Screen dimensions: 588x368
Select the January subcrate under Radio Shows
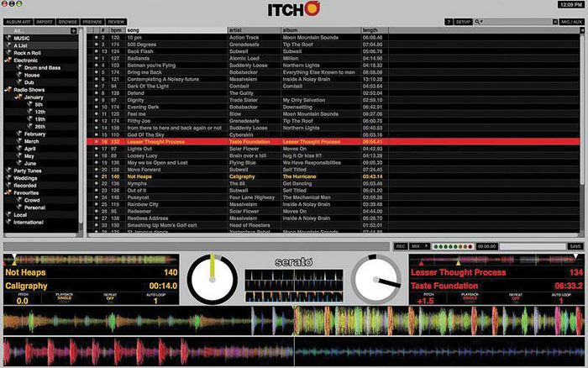pyautogui.click(x=34, y=97)
